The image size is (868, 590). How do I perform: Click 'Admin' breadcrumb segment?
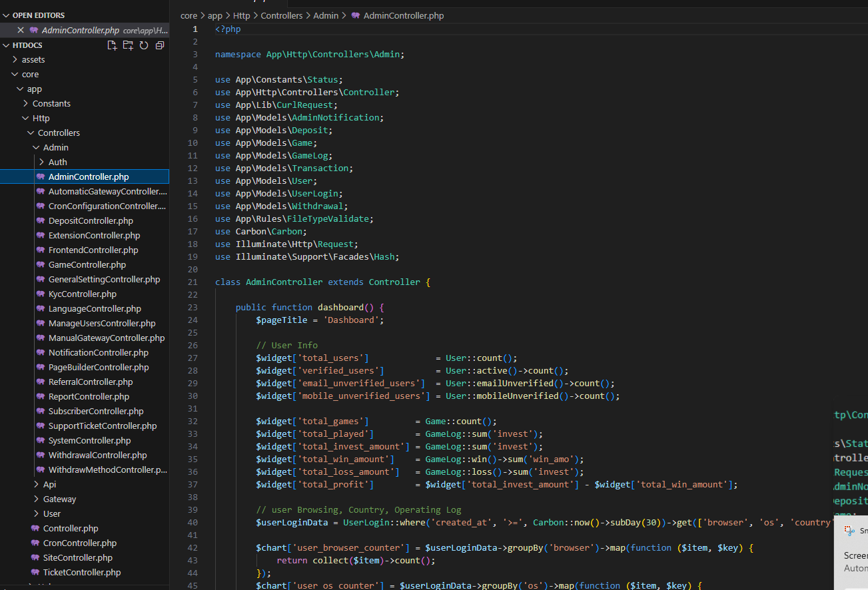pos(326,15)
